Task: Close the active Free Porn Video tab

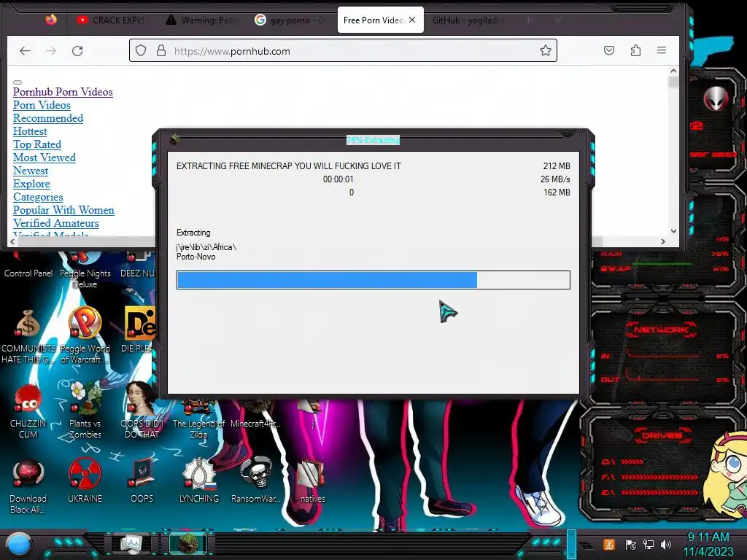Action: coord(412,20)
